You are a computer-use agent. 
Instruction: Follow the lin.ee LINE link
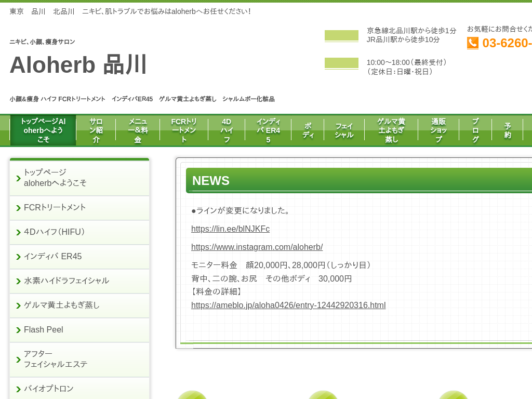230,229
